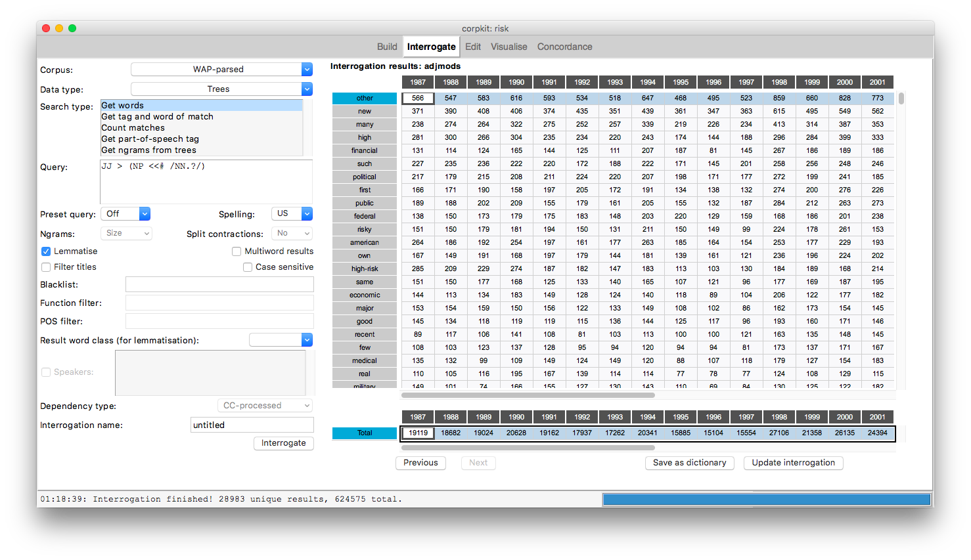Open the Dependency type CC-processed dropdown

click(x=265, y=406)
